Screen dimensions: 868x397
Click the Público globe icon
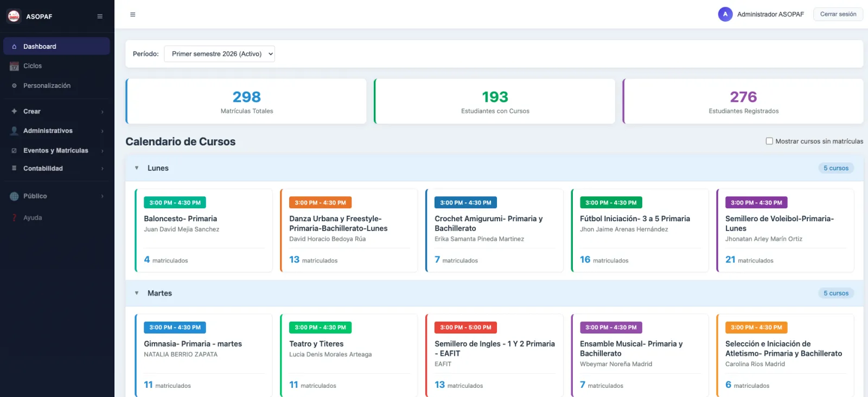point(14,196)
